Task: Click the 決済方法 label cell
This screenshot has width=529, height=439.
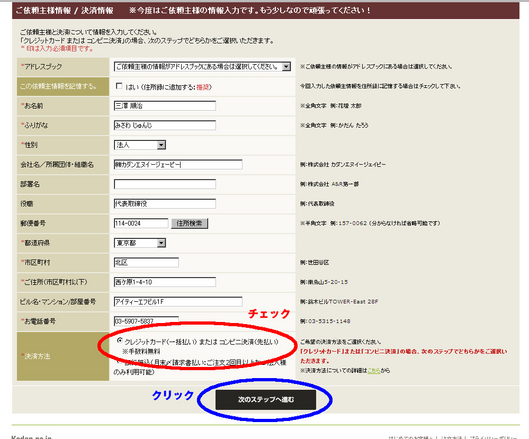Action: coord(63,356)
